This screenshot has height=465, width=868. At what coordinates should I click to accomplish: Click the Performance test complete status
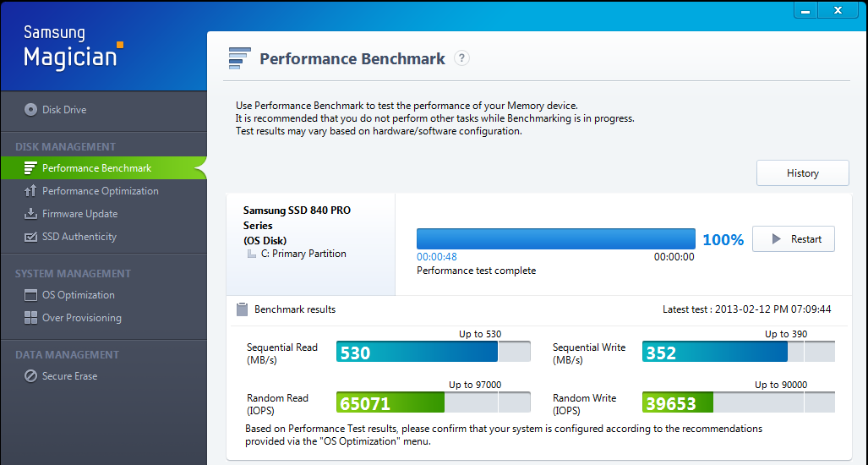click(x=476, y=271)
